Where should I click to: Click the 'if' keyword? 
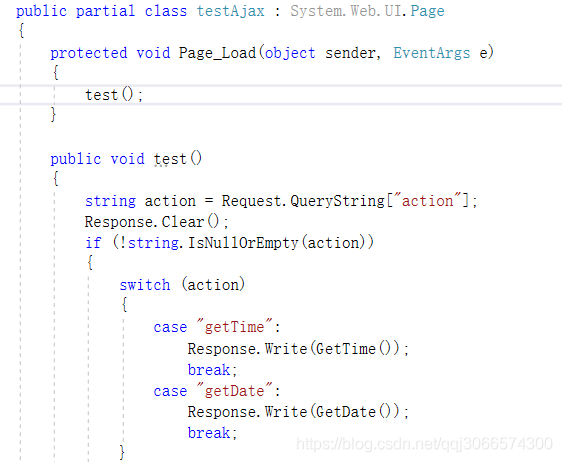(x=93, y=243)
